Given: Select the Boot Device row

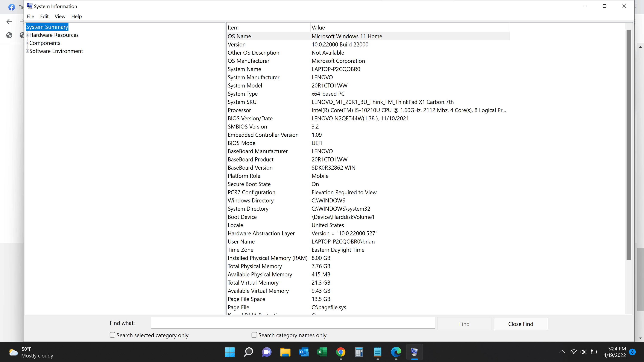Looking at the screenshot, I should tap(368, 217).
